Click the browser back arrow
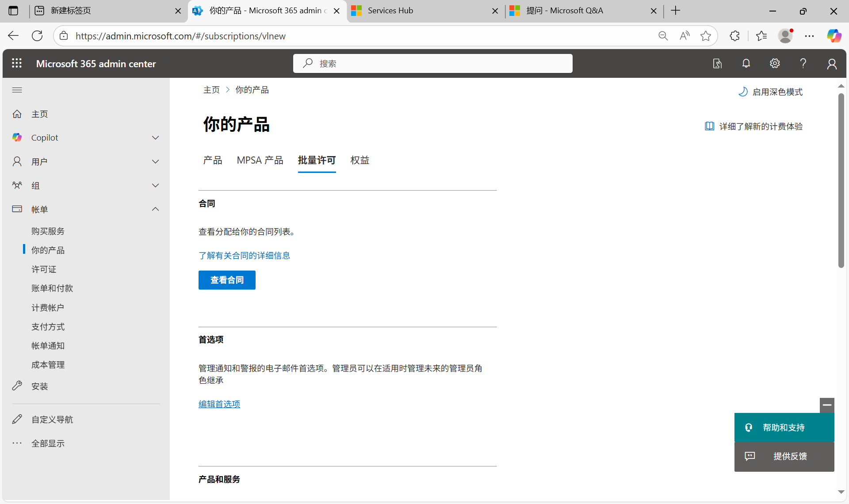 pos(13,36)
